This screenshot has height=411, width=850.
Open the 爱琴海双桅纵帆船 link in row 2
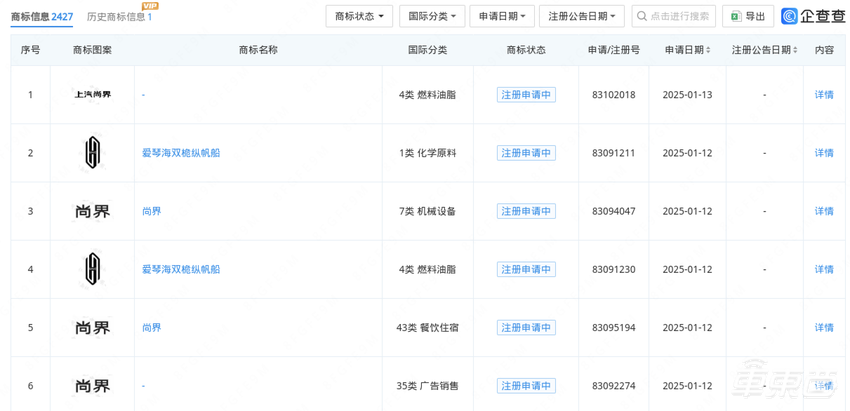point(181,153)
